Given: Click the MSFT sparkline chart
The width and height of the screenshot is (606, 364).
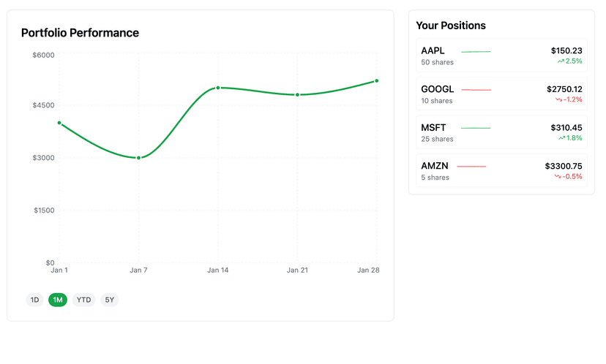Looking at the screenshot, I should [476, 128].
